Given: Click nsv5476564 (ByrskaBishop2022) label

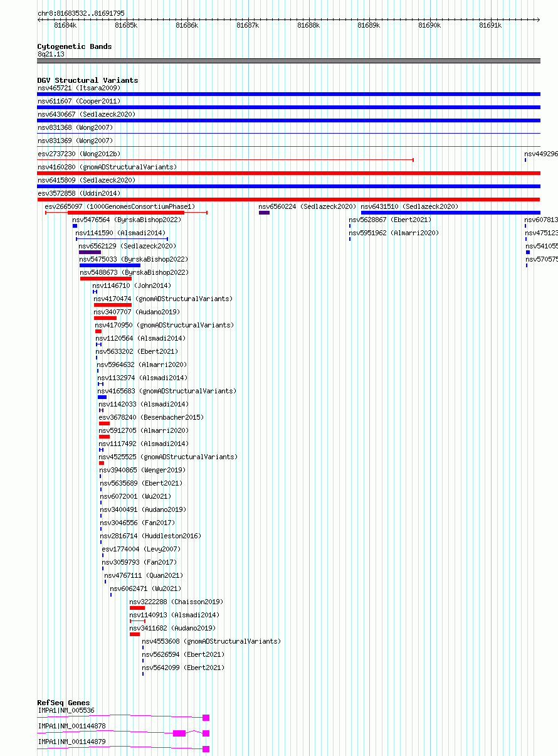Looking at the screenshot, I should 127,220.
